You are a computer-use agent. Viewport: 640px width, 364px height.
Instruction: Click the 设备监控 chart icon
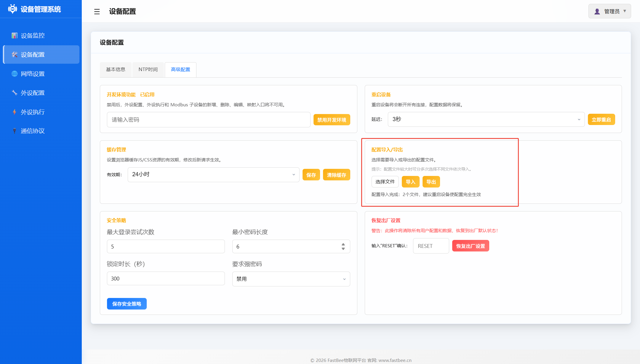[x=15, y=36]
